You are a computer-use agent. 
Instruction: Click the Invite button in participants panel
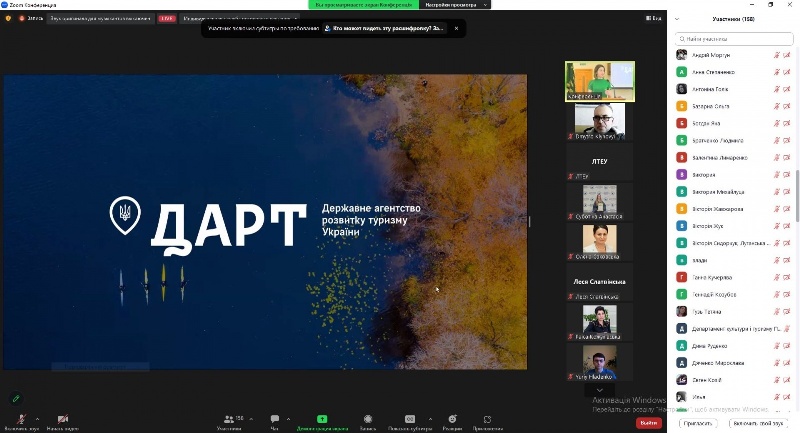pyautogui.click(x=697, y=423)
